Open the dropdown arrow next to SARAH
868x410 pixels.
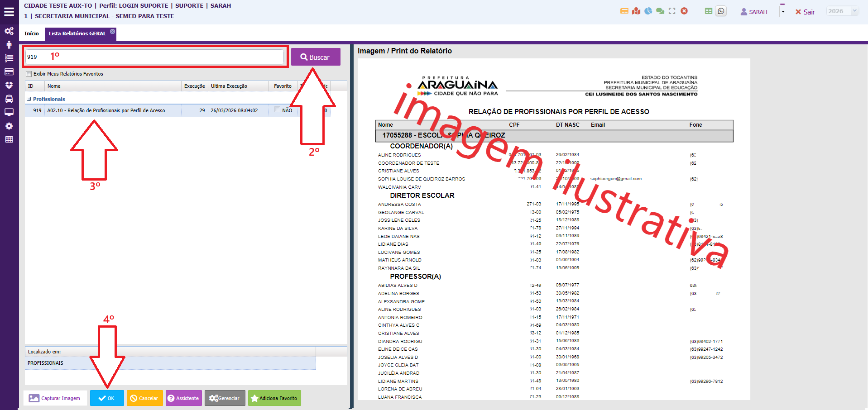click(783, 12)
